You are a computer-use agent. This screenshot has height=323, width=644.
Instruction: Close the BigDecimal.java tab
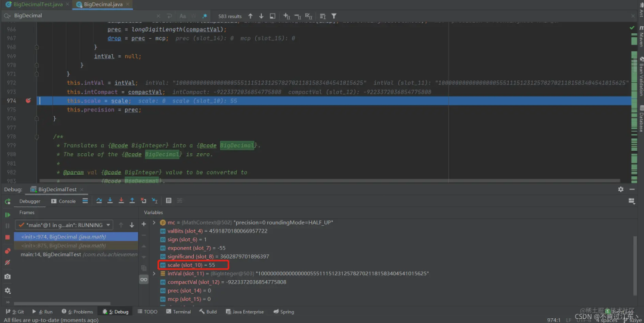tap(128, 4)
